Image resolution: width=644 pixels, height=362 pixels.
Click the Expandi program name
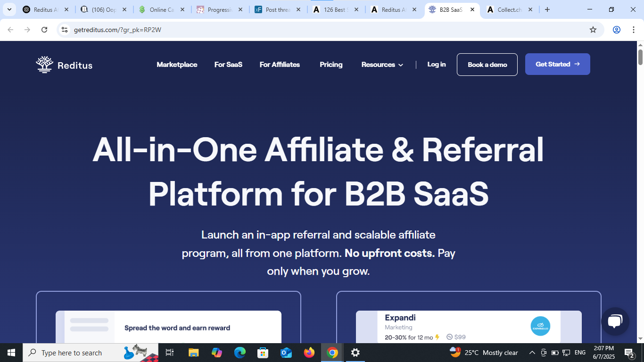tap(400, 318)
